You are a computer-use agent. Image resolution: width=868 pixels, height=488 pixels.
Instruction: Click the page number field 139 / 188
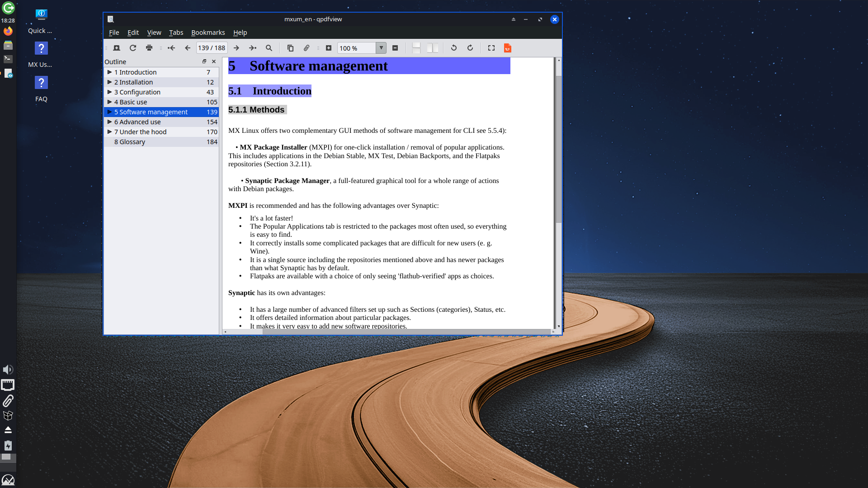[212, 48]
